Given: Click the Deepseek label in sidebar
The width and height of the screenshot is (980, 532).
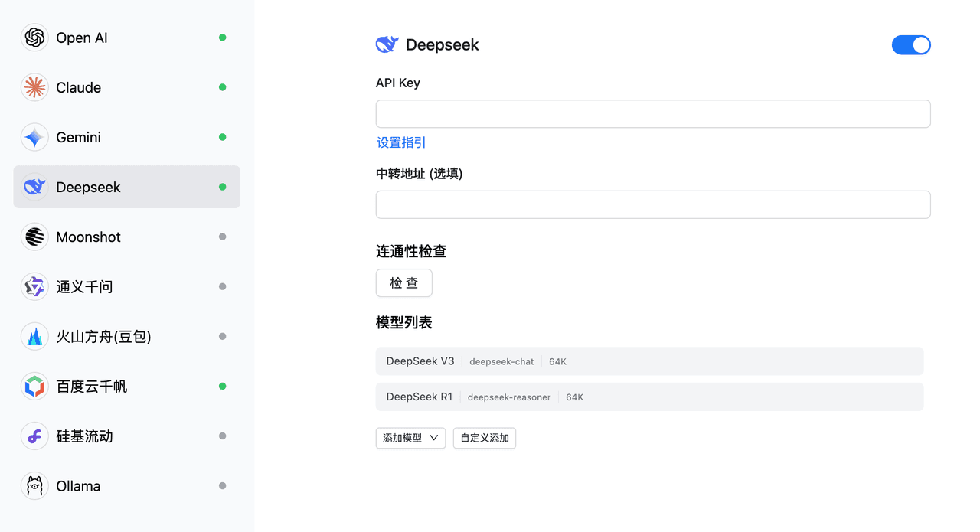Looking at the screenshot, I should tap(89, 187).
